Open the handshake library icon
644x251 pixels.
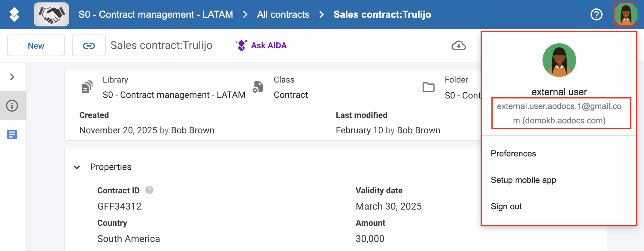coord(51,14)
